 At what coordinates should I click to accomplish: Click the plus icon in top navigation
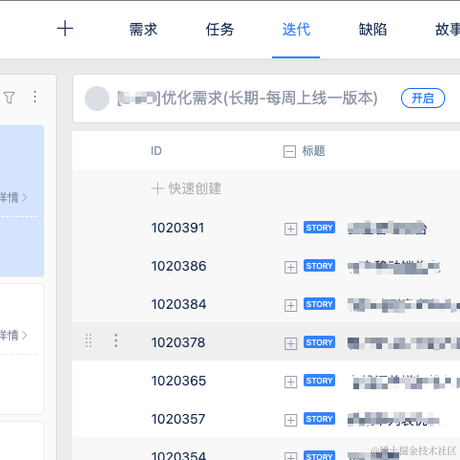(65, 29)
